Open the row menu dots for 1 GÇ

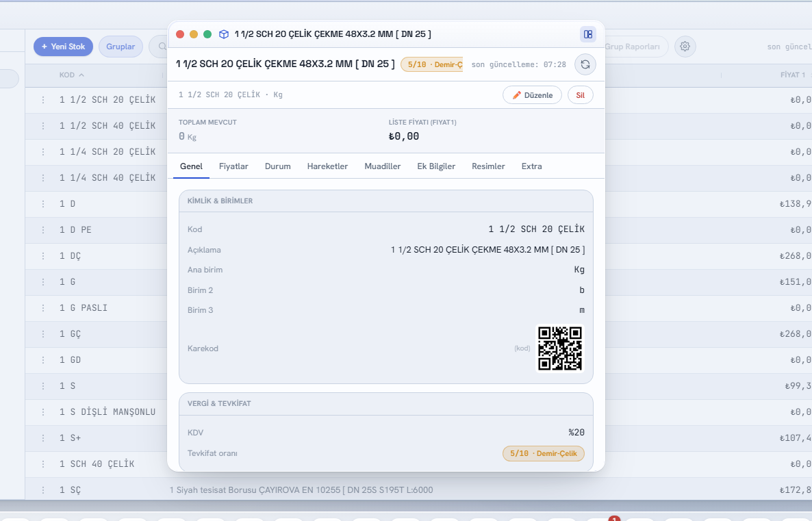43,334
